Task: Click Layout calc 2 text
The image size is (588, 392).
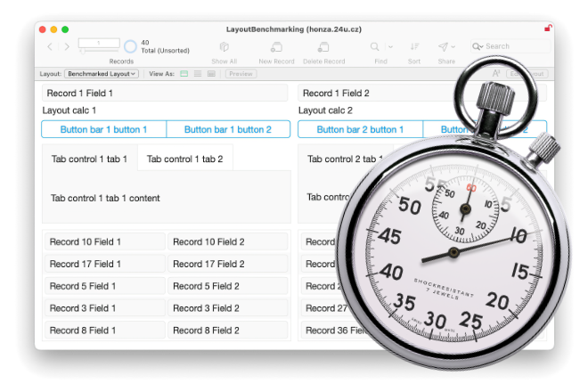Action: (x=325, y=110)
